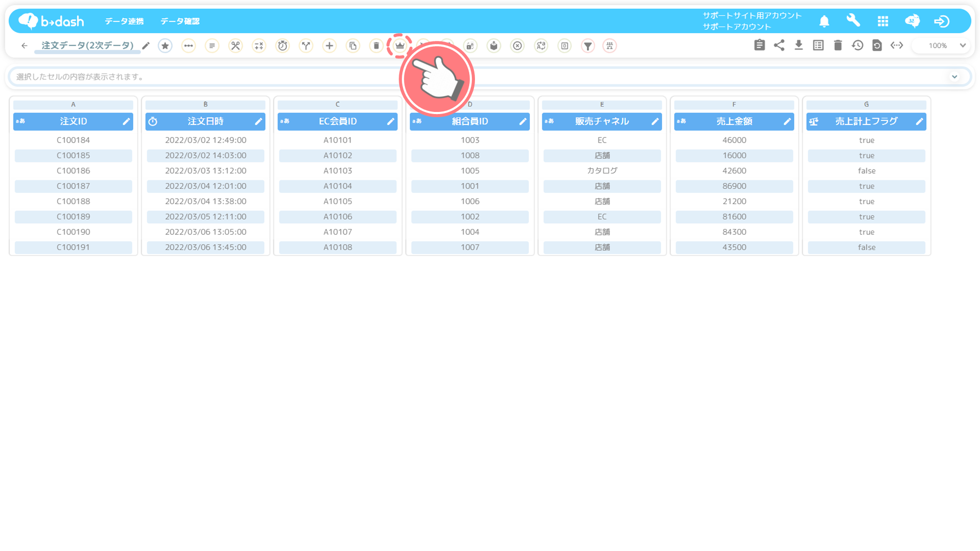Viewport: 980px width, 551px height.
Task: Click the scissors cut tool icon
Action: 235,46
